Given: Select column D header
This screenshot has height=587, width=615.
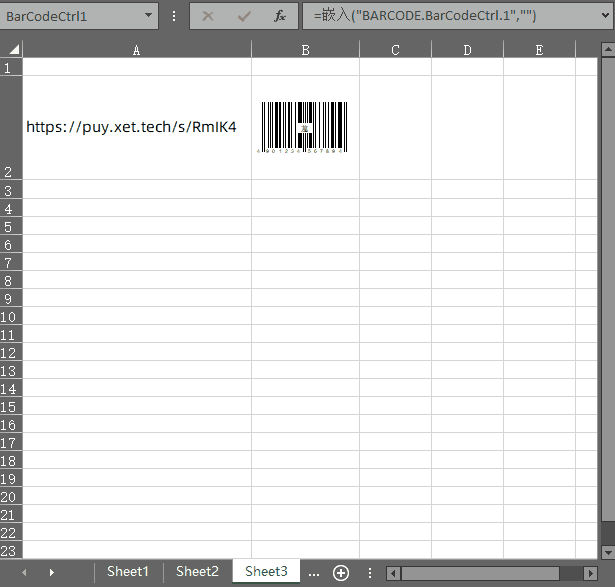Looking at the screenshot, I should tap(467, 50).
